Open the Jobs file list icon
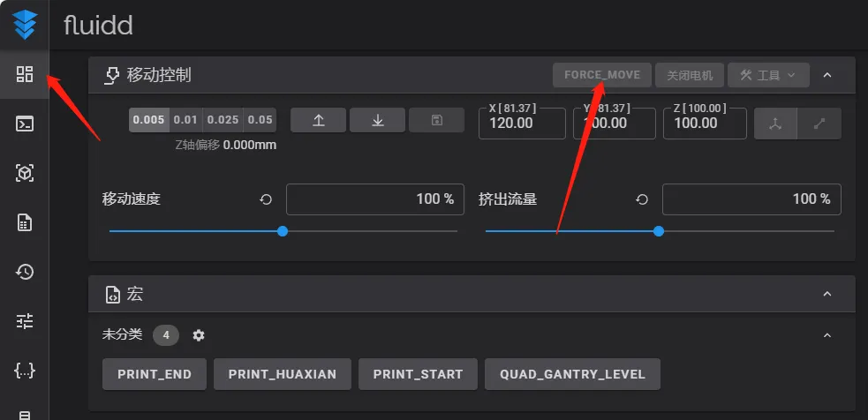This screenshot has height=420, width=868. coord(25,222)
